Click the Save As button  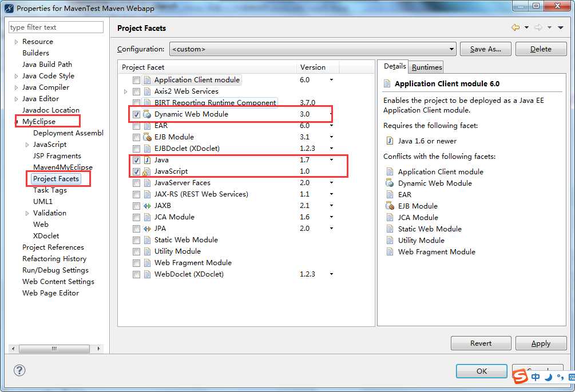tap(486, 49)
